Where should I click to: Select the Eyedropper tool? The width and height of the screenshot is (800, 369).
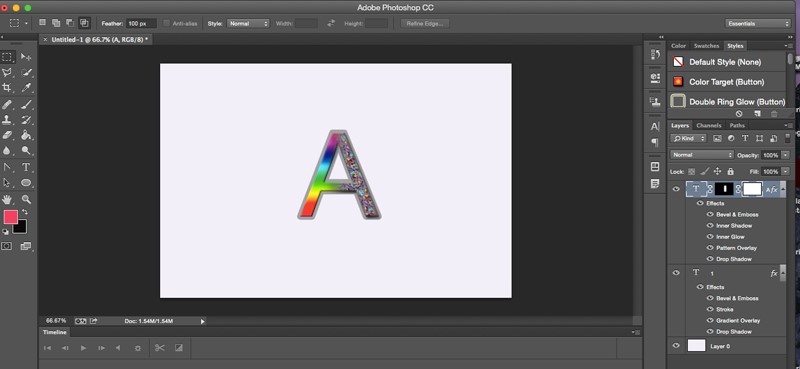click(26, 87)
